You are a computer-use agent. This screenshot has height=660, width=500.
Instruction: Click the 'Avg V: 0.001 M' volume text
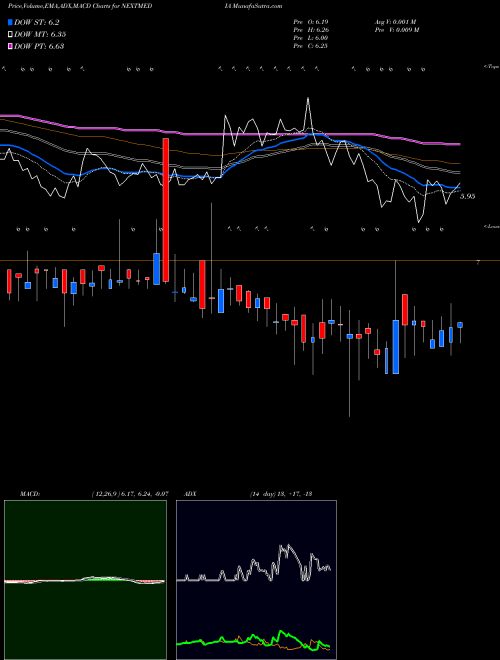pos(396,21)
